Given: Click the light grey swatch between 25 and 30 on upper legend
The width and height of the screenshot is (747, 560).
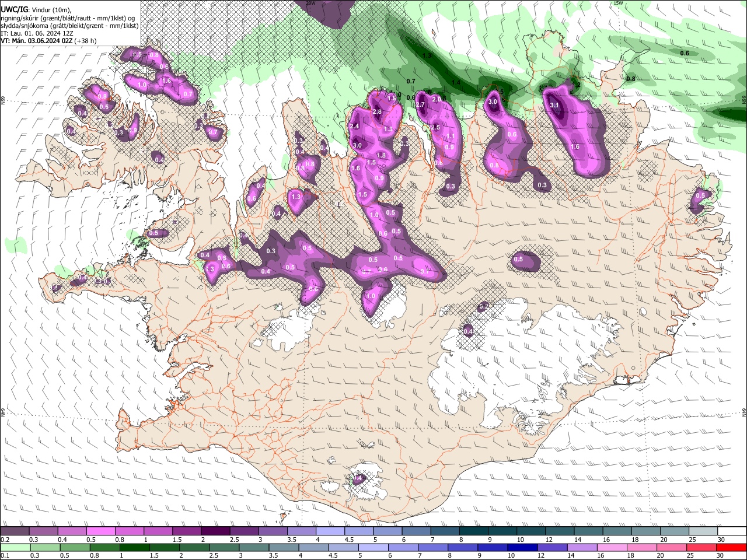Looking at the screenshot, I should (x=703, y=531).
